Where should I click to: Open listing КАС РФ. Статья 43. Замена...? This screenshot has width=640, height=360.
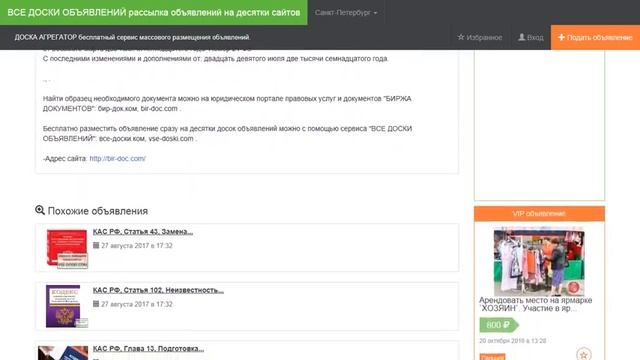pyautogui.click(x=143, y=231)
